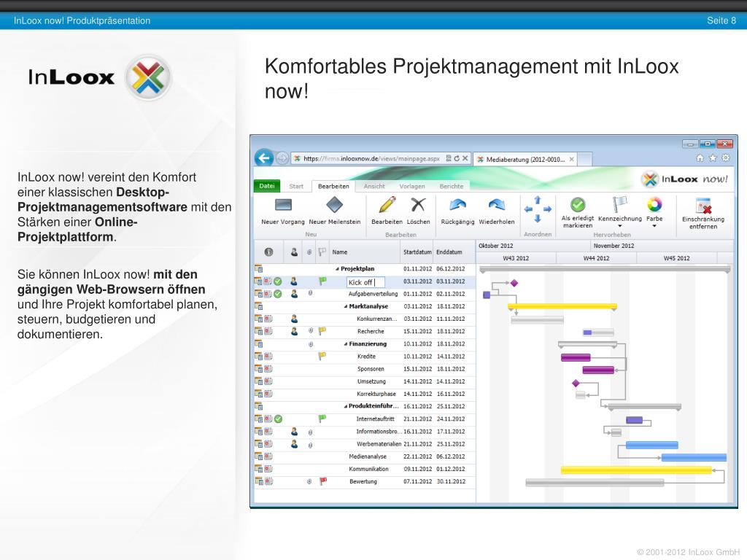Select the Mediaberatung browser tab
747x560 pixels.
tap(525, 160)
